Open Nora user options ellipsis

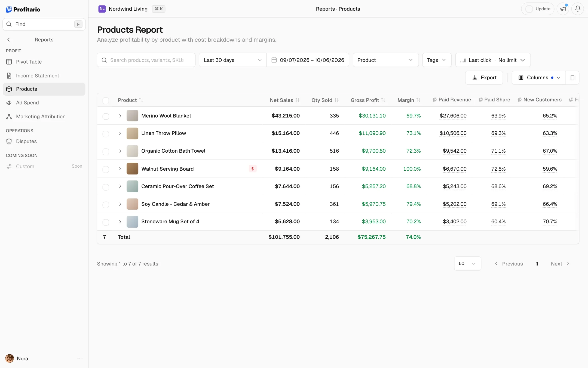pos(80,358)
